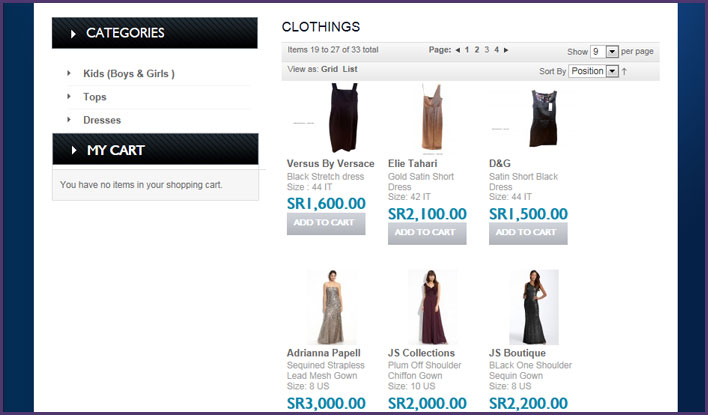
Task: Select price SR2,100.00
Action: 427,214
